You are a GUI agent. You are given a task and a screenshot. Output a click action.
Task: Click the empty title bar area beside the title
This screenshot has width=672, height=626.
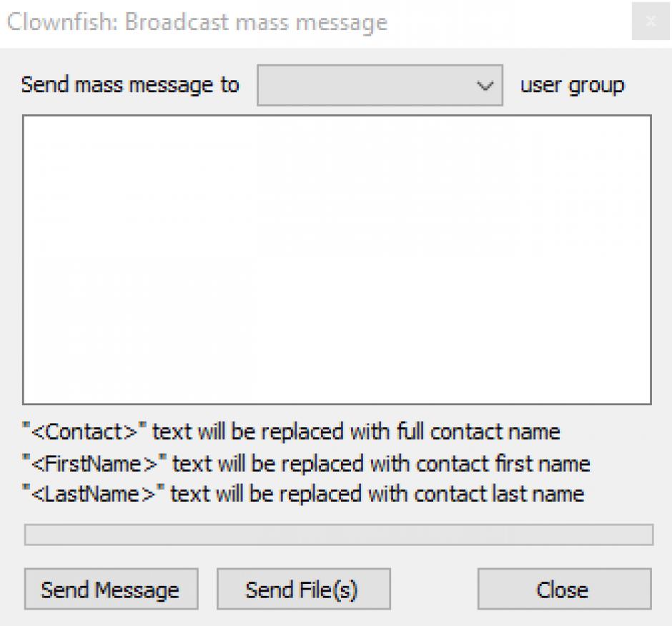coord(508,22)
